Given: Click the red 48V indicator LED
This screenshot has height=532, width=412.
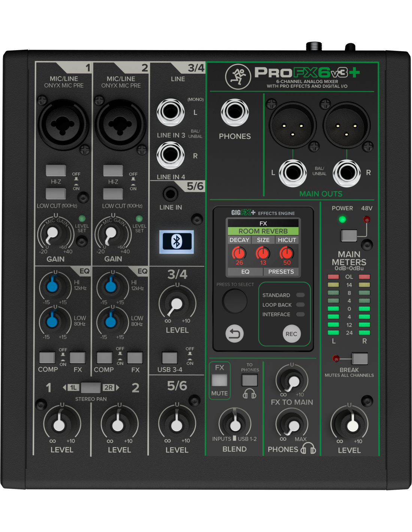Looking at the screenshot, I should click(367, 219).
